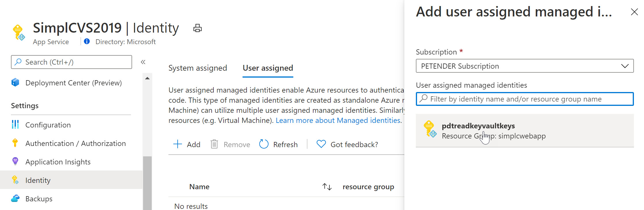
Task: Open Deployment Center (Preview)
Action: pyautogui.click(x=73, y=83)
